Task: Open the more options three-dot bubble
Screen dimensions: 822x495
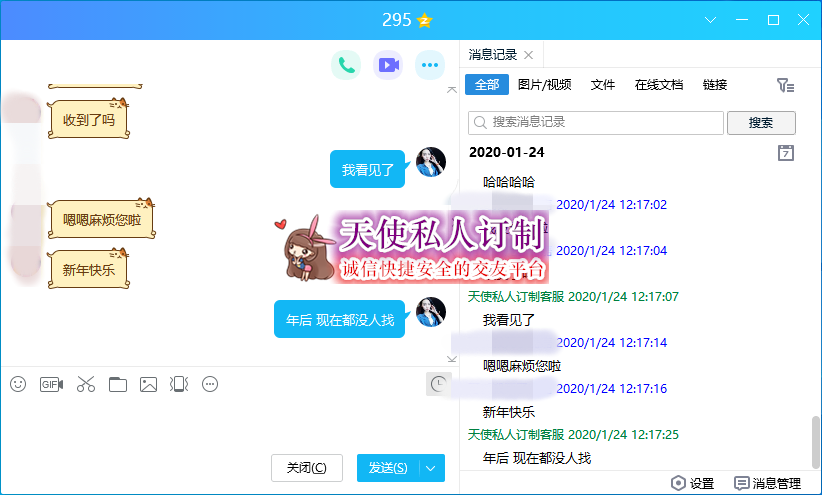Action: point(430,66)
